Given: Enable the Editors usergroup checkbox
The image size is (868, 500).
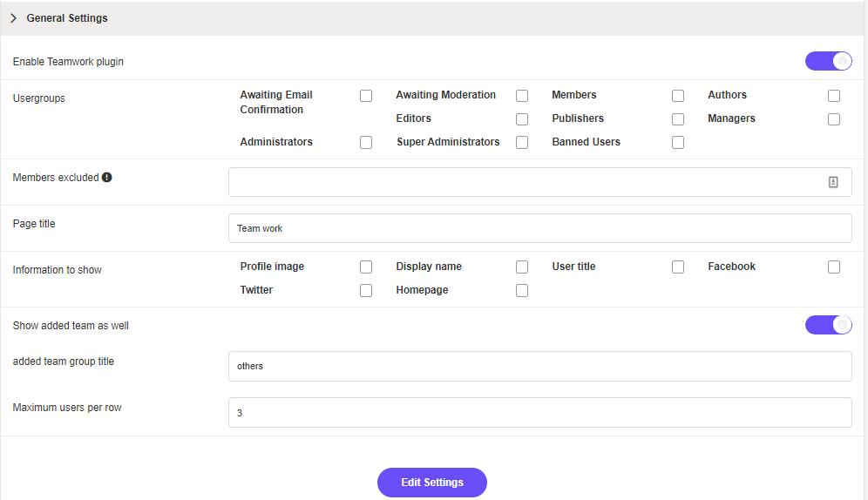Looking at the screenshot, I should [x=522, y=119].
